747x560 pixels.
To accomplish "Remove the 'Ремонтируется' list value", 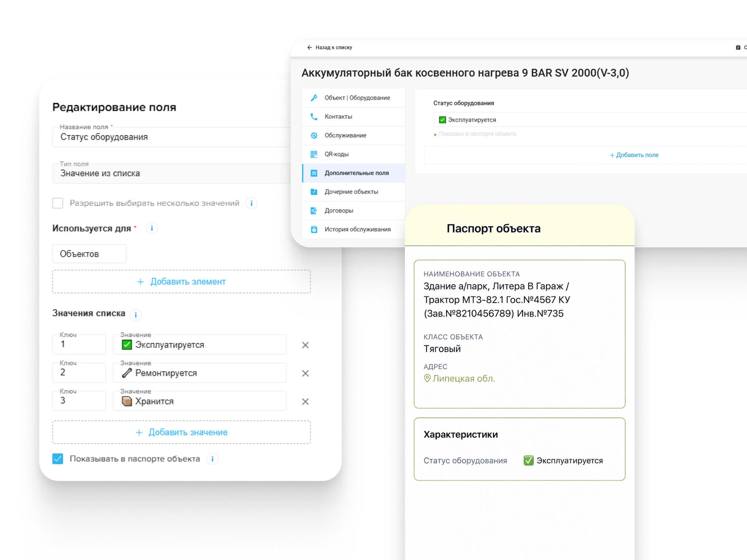I will [305, 373].
